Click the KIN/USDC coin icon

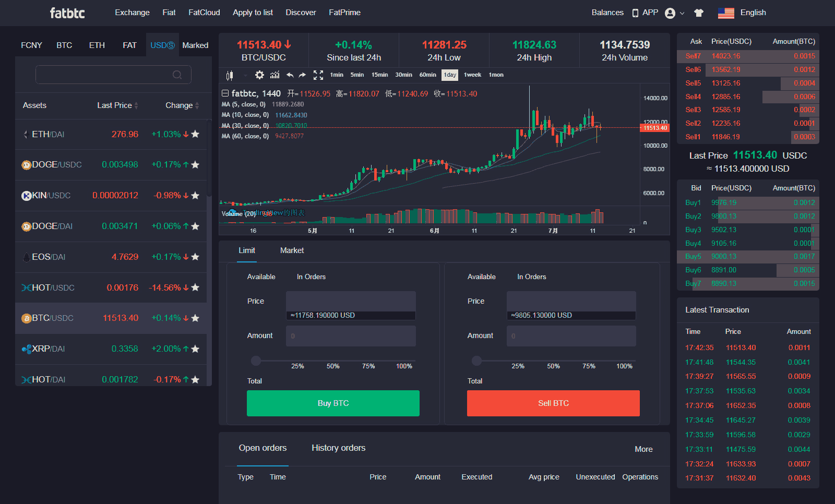click(x=27, y=196)
